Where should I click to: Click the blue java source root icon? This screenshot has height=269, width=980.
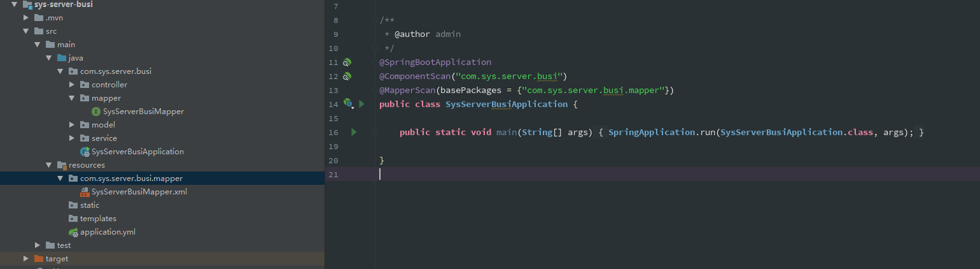tap(62, 58)
